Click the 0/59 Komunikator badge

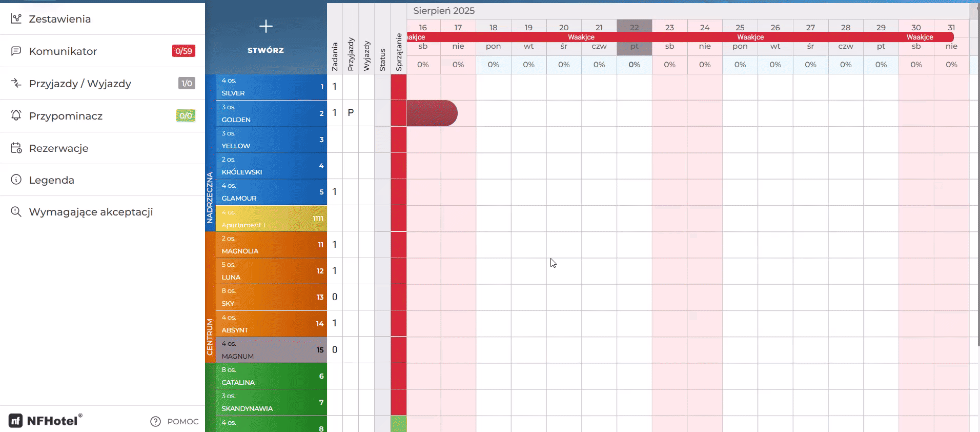183,51
